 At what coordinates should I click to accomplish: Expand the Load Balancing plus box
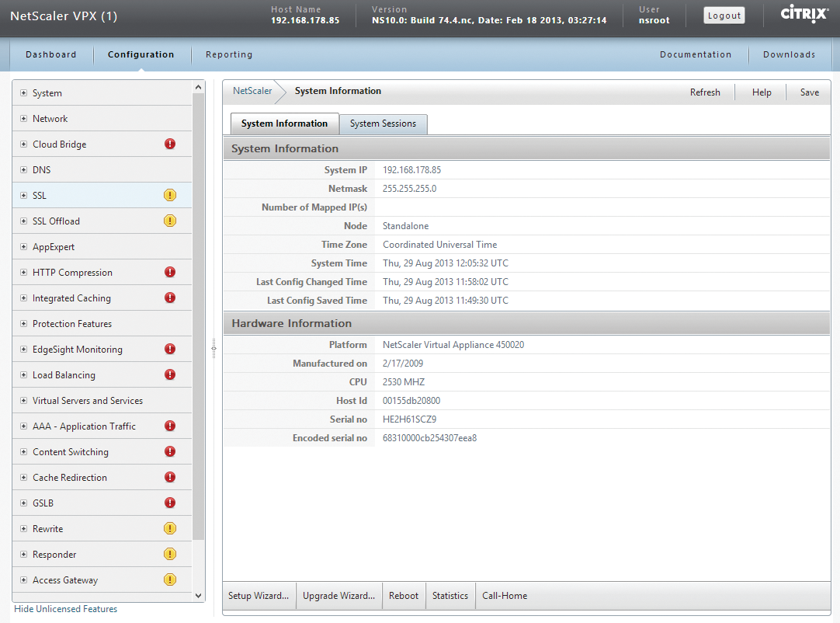click(x=23, y=374)
